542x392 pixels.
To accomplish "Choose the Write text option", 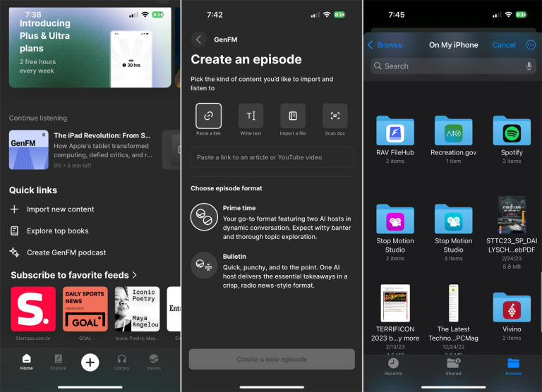I will [x=251, y=116].
